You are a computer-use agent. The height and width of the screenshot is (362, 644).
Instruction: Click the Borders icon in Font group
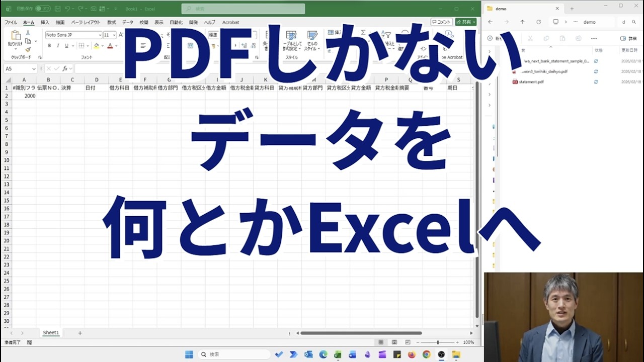click(82, 46)
